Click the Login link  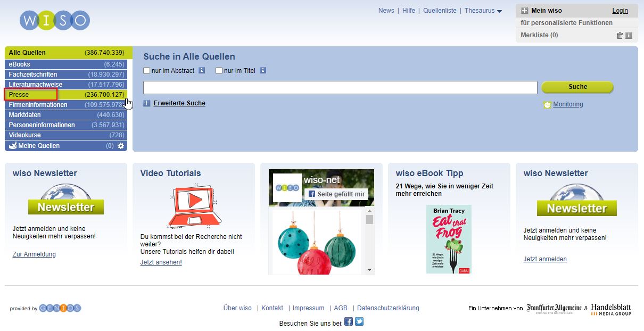click(620, 11)
